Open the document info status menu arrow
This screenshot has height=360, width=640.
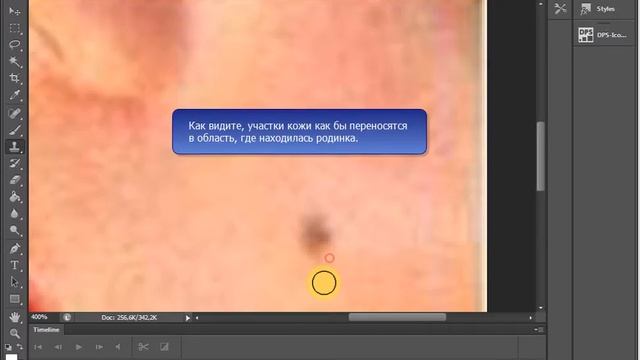coord(187,318)
